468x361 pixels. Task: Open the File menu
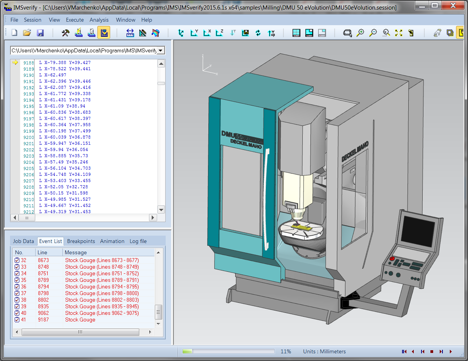tap(14, 20)
